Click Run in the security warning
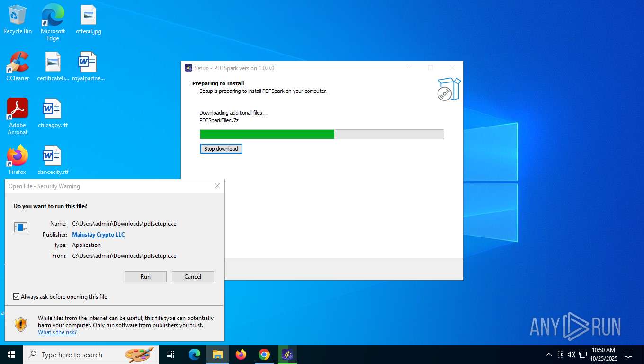Image resolution: width=644 pixels, height=364 pixels. pyautogui.click(x=145, y=277)
